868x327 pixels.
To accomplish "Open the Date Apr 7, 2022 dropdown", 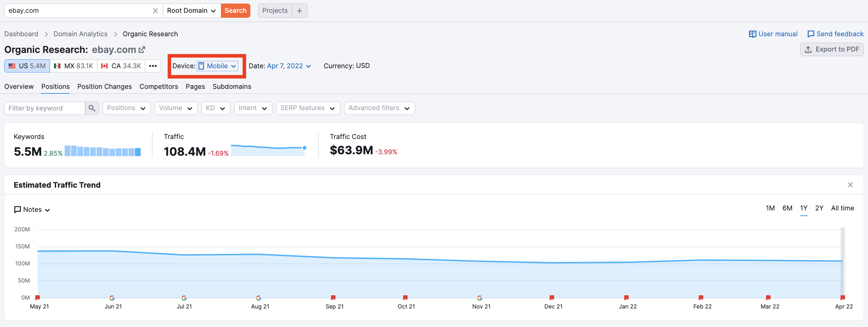I will (289, 66).
